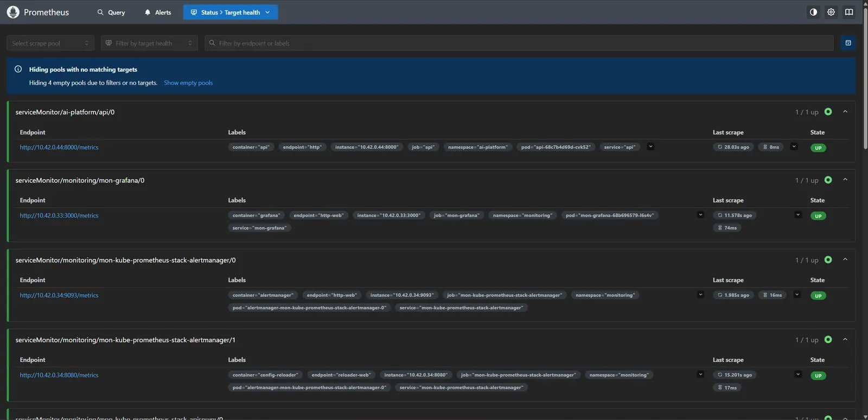868x420 pixels.
Task: Open the documentation book icon
Action: (x=849, y=12)
